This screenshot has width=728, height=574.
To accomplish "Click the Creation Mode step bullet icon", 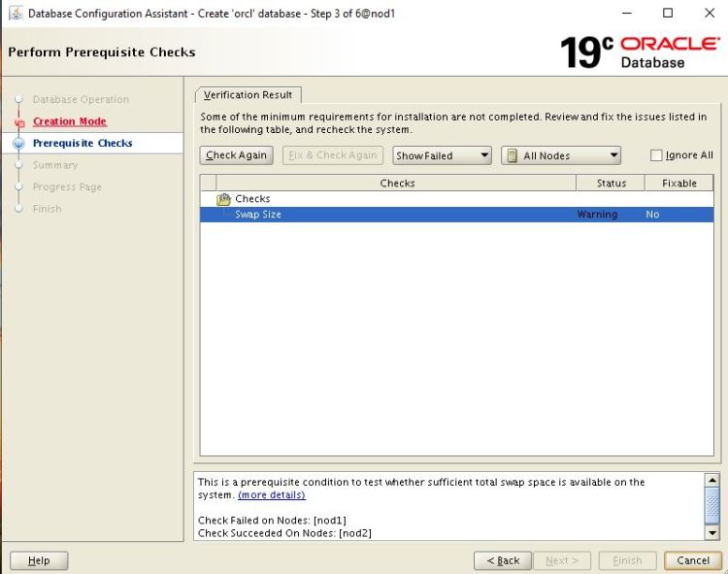I will 18,122.
